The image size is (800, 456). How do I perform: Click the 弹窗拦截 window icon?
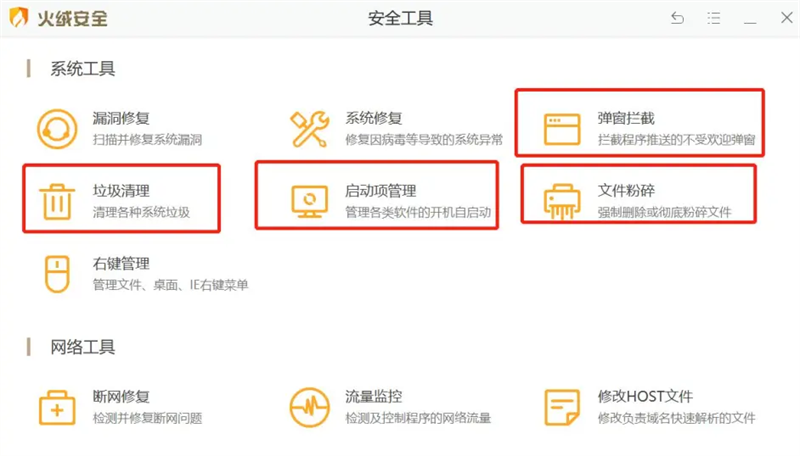pyautogui.click(x=562, y=130)
